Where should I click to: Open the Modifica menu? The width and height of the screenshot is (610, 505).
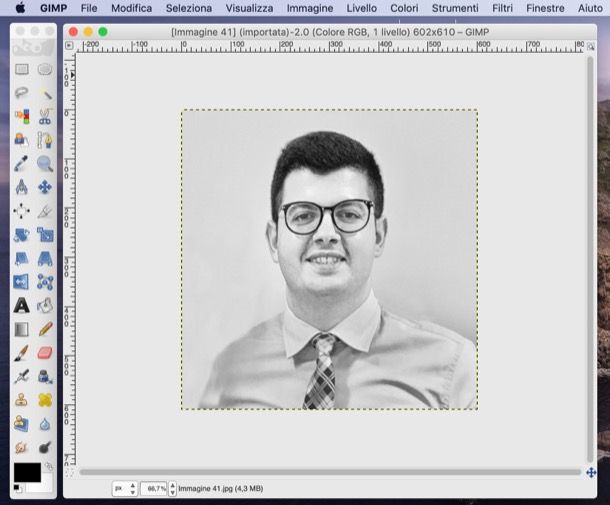pyautogui.click(x=131, y=8)
